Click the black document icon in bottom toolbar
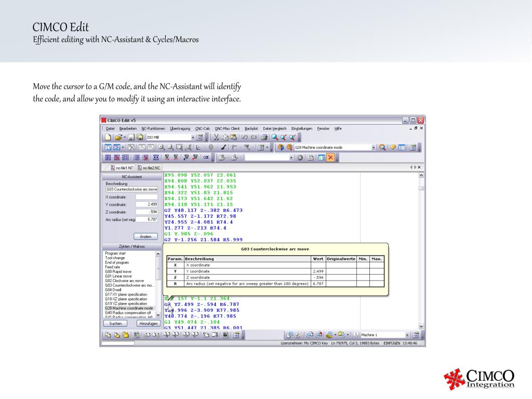Image resolution: width=532 pixels, height=399 pixels. click(x=225, y=335)
